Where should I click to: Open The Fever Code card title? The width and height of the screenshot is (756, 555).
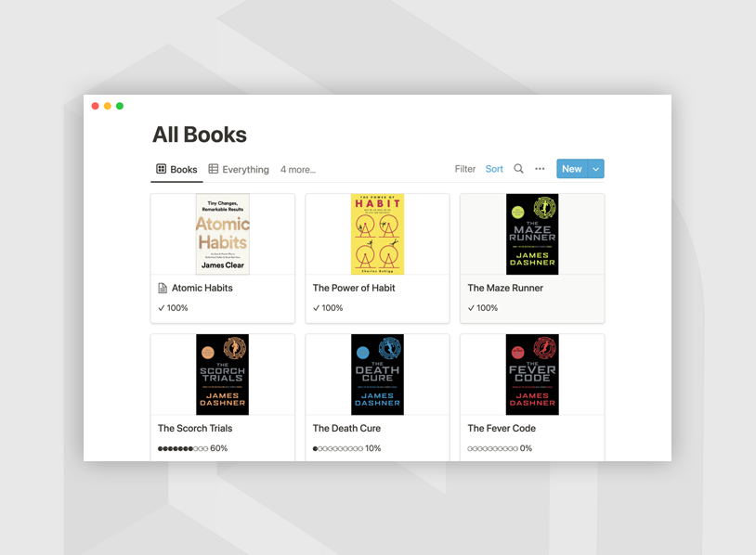click(x=502, y=428)
